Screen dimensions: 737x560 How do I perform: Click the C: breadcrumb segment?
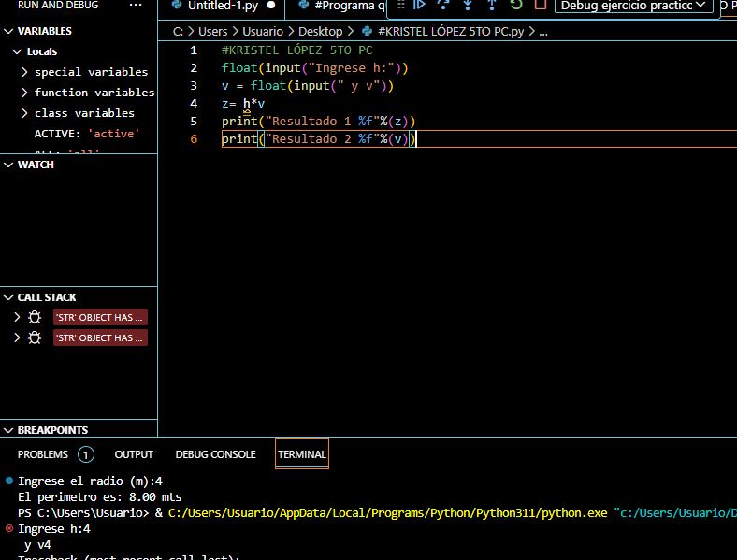click(x=178, y=32)
